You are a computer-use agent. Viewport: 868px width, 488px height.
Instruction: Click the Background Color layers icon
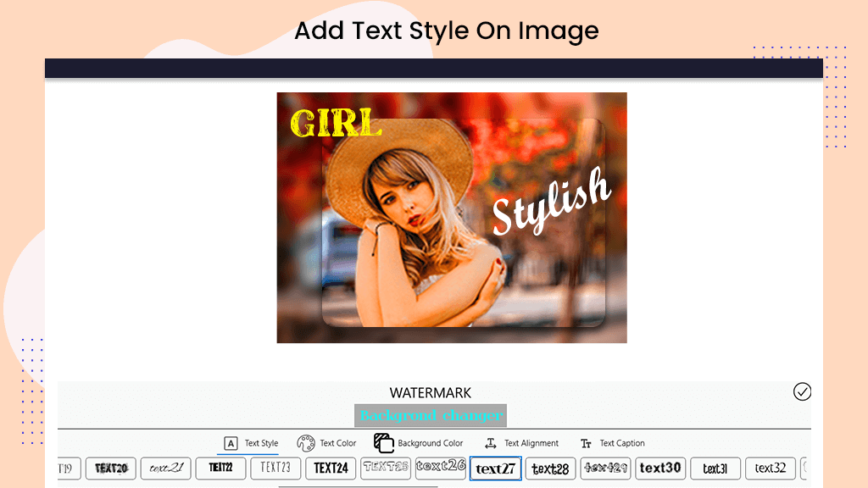tap(384, 443)
